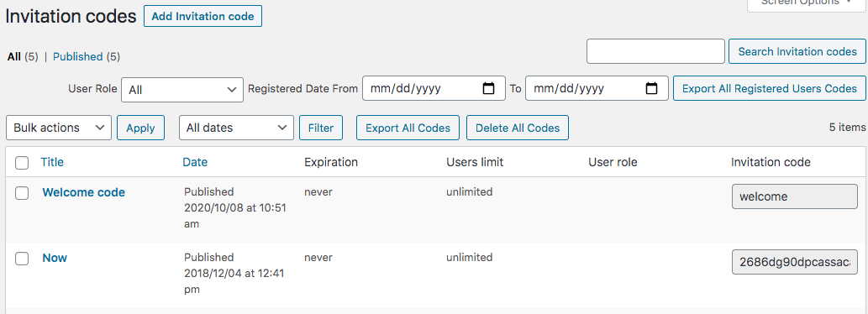Open the Welcome code title link
The image size is (868, 314).
coord(83,192)
